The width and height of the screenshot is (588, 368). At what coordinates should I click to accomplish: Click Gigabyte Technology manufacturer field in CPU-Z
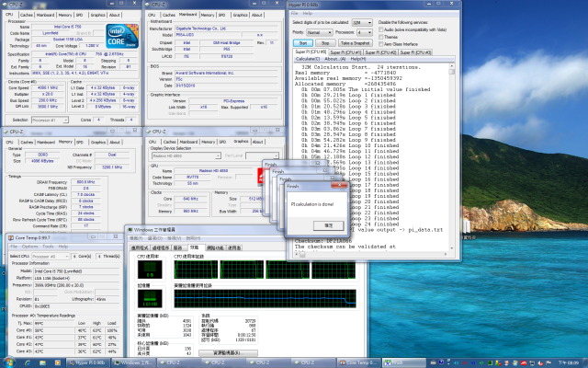227,29
